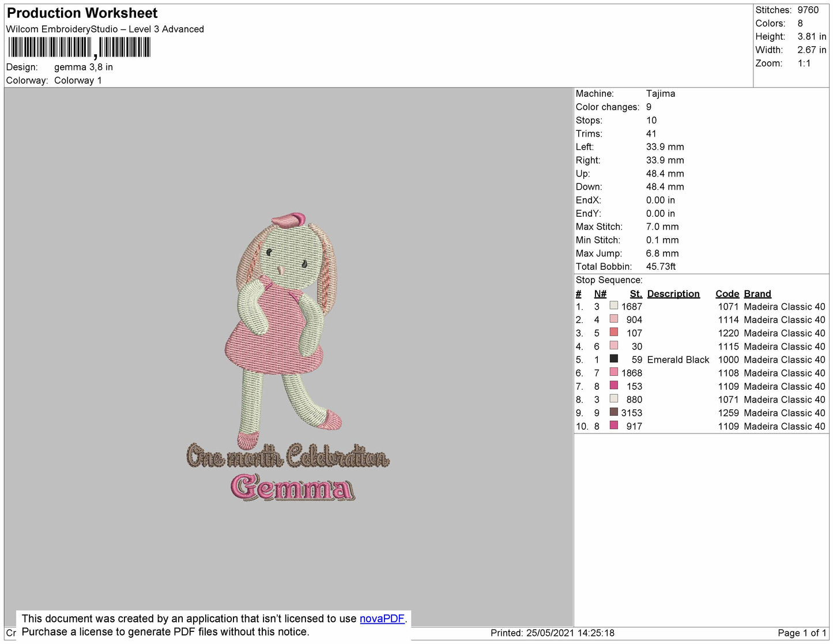Image resolution: width=833 pixels, height=644 pixels.
Task: Select Width value '2.67 in'
Action: pyautogui.click(x=812, y=50)
